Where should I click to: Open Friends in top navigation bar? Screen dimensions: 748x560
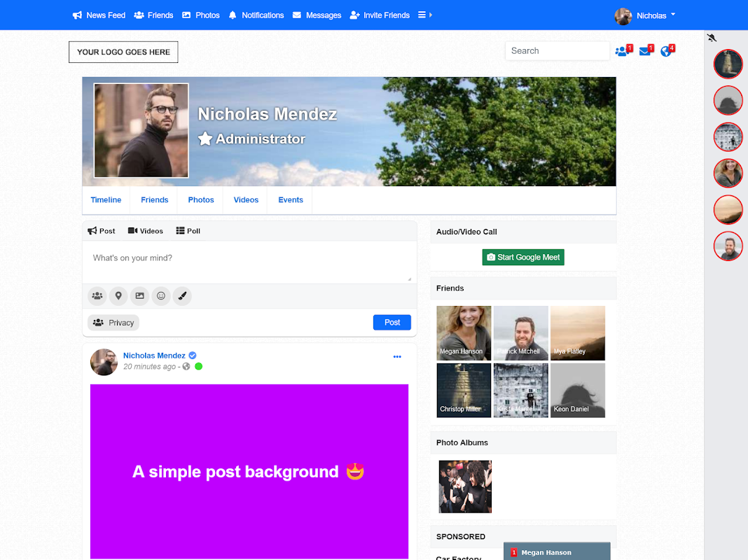pos(153,15)
